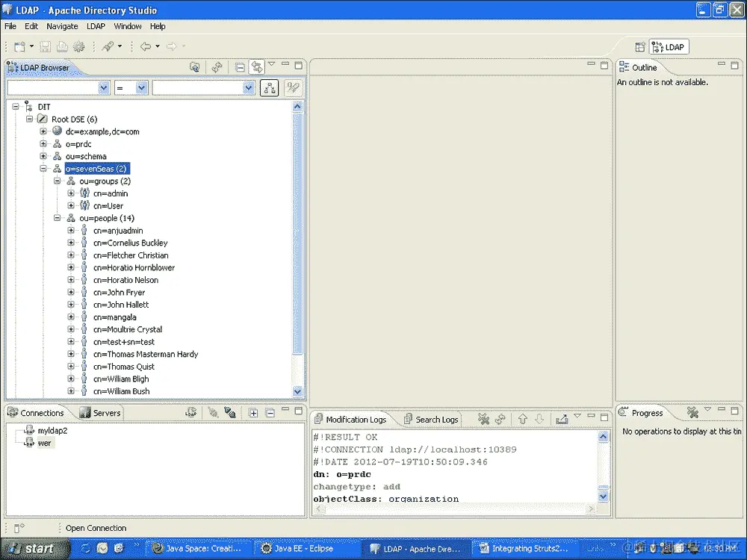This screenshot has width=747, height=560.
Task: Collapse the Root DSE node
Action: (x=30, y=119)
